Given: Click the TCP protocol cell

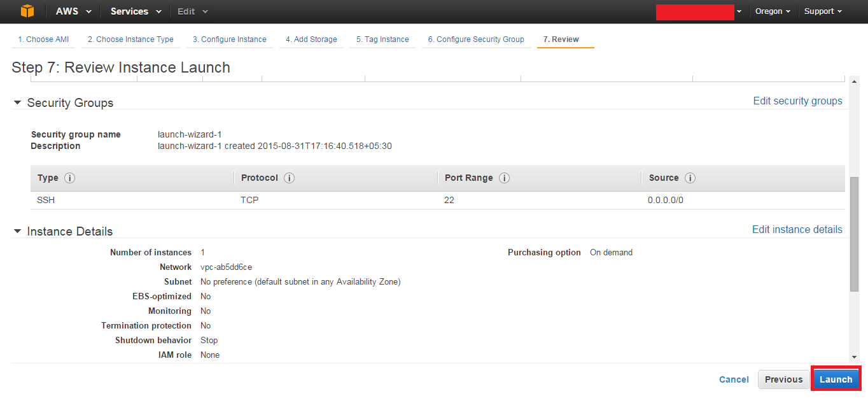Looking at the screenshot, I should [x=249, y=200].
